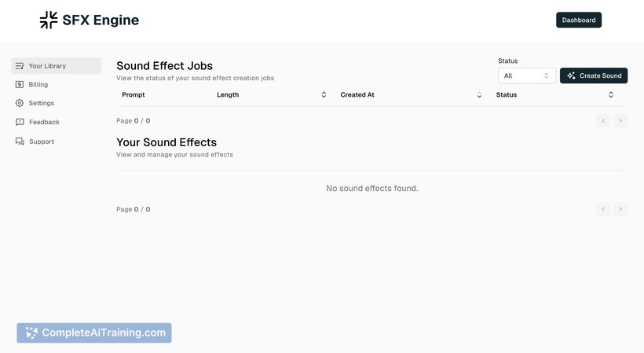Go to previous page of Sound Effect Jobs
This screenshot has height=353, width=644.
[x=603, y=120]
